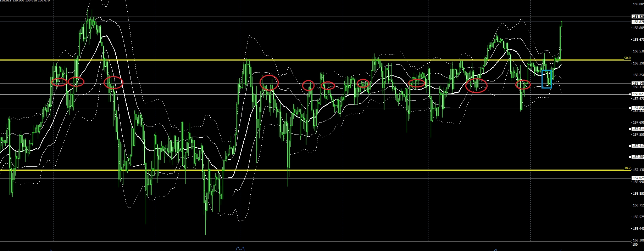Click the 156.575 price scale value
The width and height of the screenshot is (644, 251).
click(638, 217)
